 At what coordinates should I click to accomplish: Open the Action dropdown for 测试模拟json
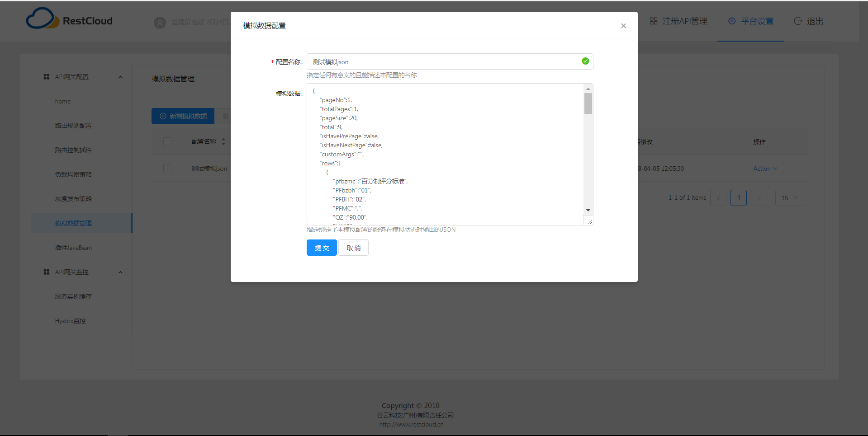tap(764, 168)
